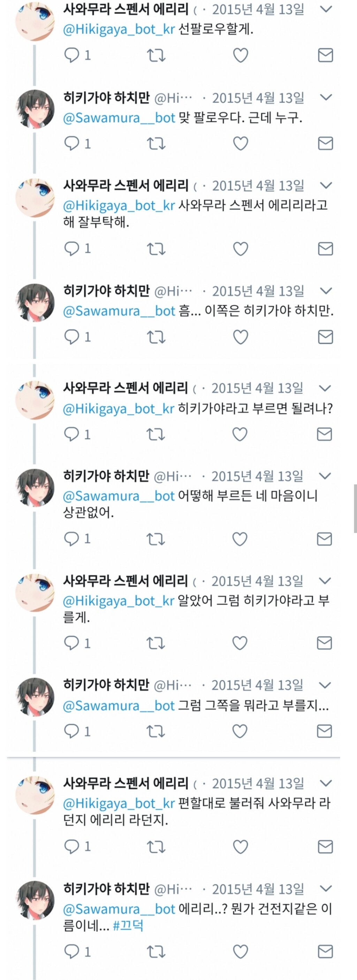Open @Hikigaya_bot_kr mention in the first tweet
Screen dimensions: 357x980
click(119, 29)
